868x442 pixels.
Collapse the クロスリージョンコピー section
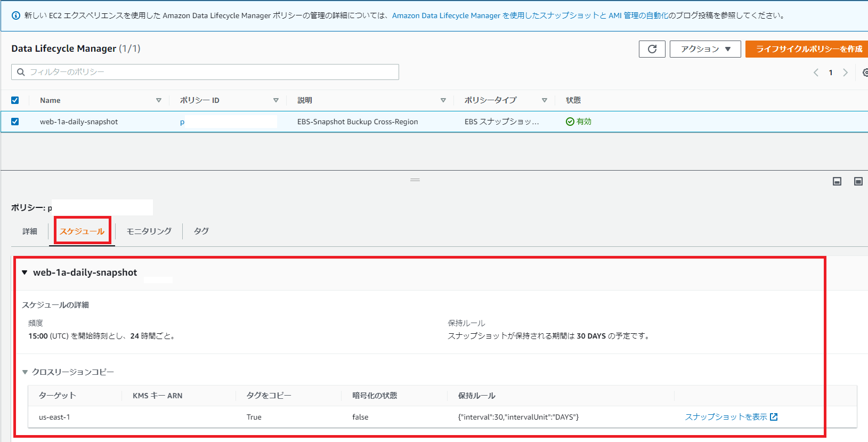point(25,372)
